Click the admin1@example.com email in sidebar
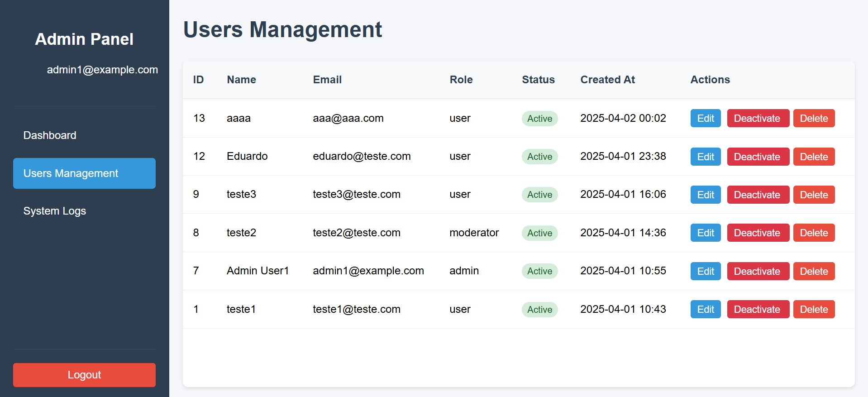This screenshot has width=868, height=397. [x=102, y=70]
